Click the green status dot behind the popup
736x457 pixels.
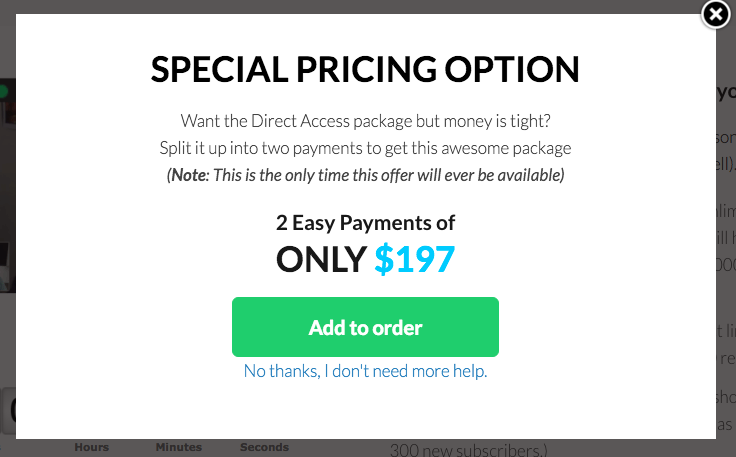pyautogui.click(x=3, y=91)
